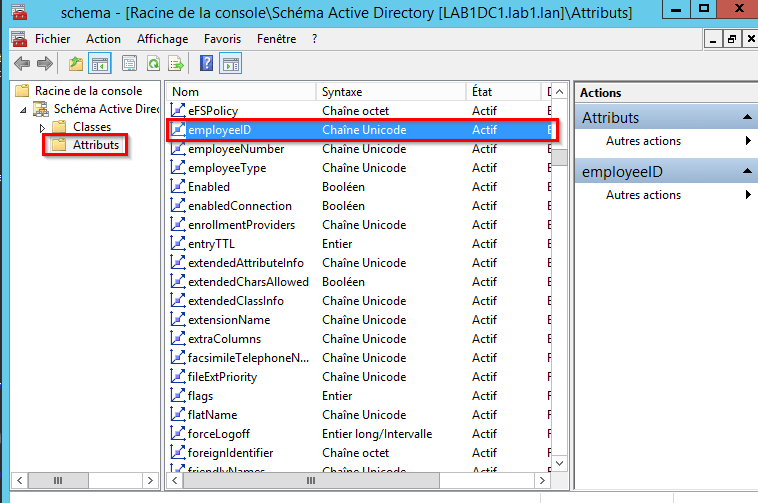Select the enrollmentProviders attribute row
The image size is (758, 503).
coord(361,225)
